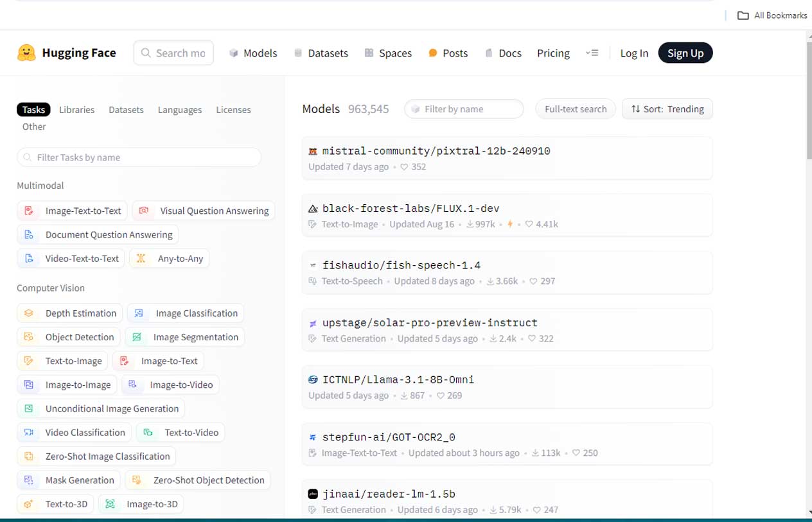Image resolution: width=812 pixels, height=522 pixels.
Task: Click the Image-to-3D icon
Action: coord(110,504)
